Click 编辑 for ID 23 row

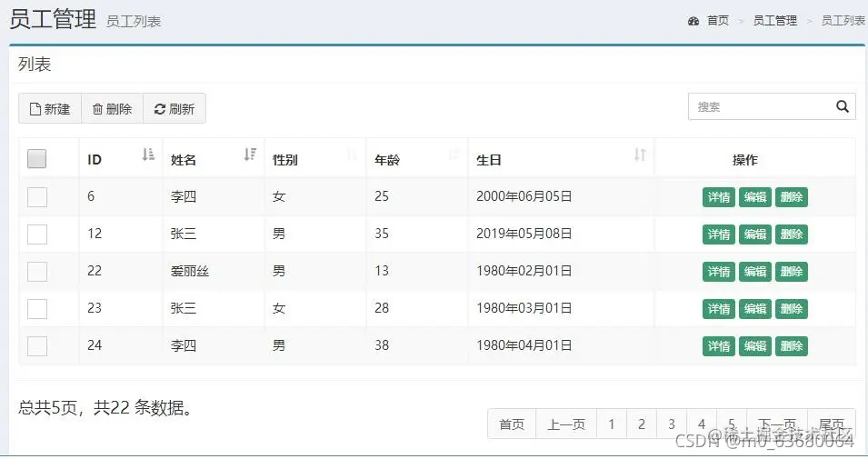point(755,309)
